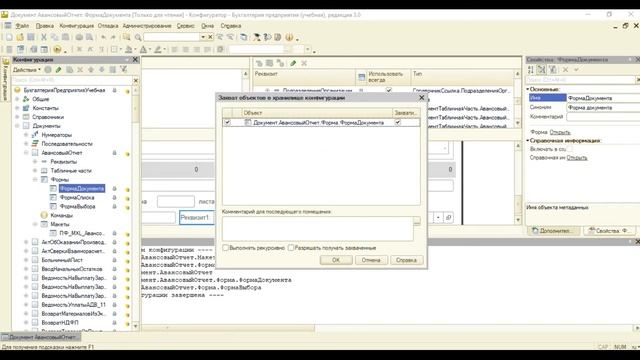Open the toolbar search field dropdown arrow
This screenshot has height=360, width=640.
coord(202,37)
